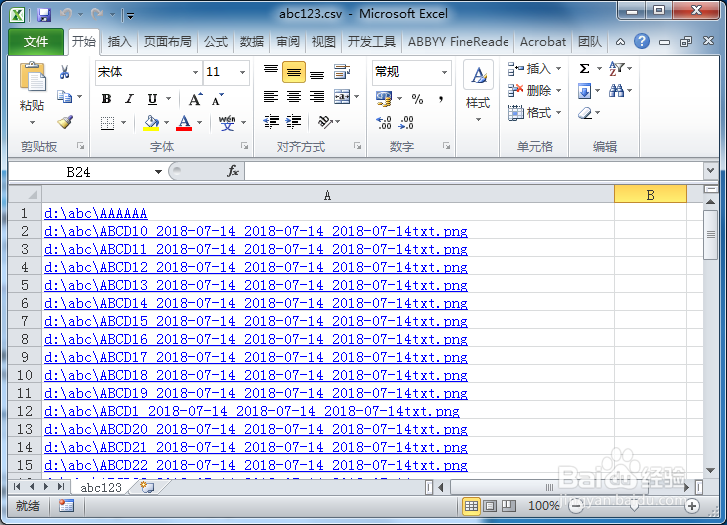The height and width of the screenshot is (525, 727).
Task: Switch to the 数据 ribbon tab
Action: pos(252,42)
